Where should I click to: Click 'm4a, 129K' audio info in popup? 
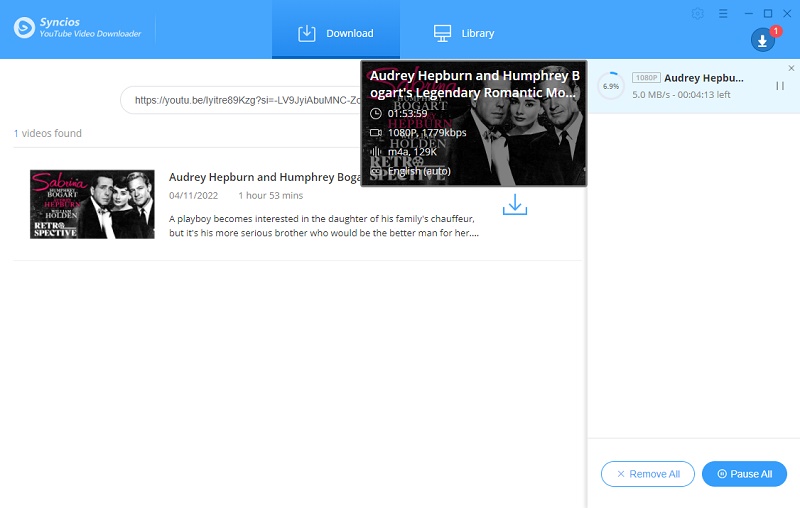coord(412,151)
